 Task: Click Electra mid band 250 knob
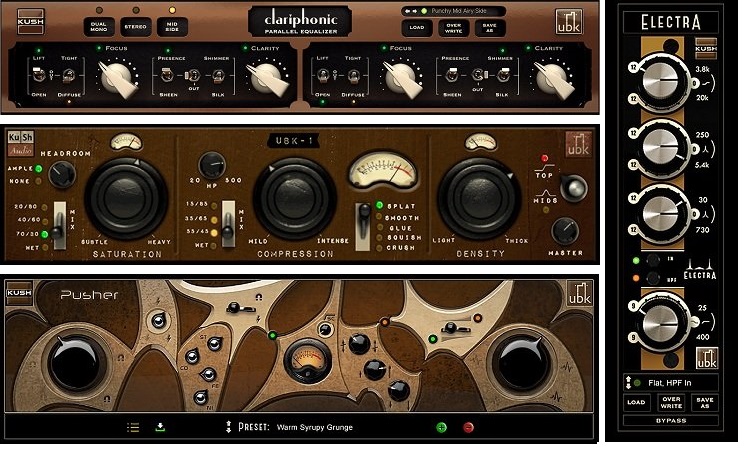(660, 148)
